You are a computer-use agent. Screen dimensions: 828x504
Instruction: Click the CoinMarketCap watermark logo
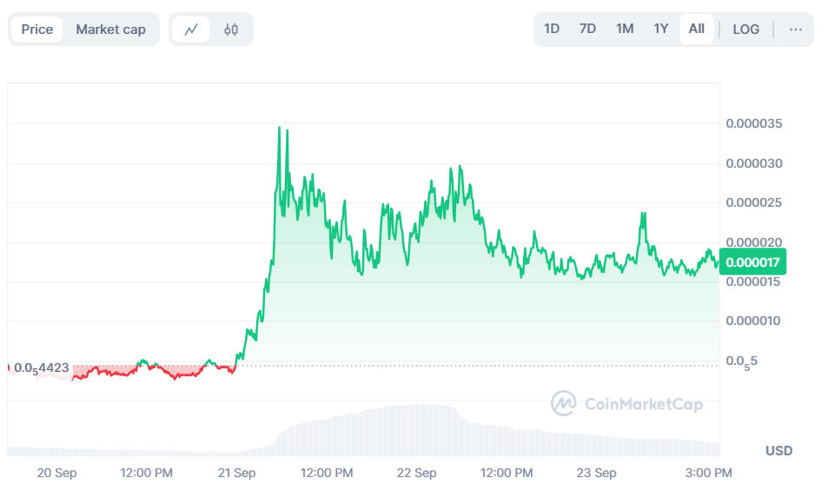627,403
